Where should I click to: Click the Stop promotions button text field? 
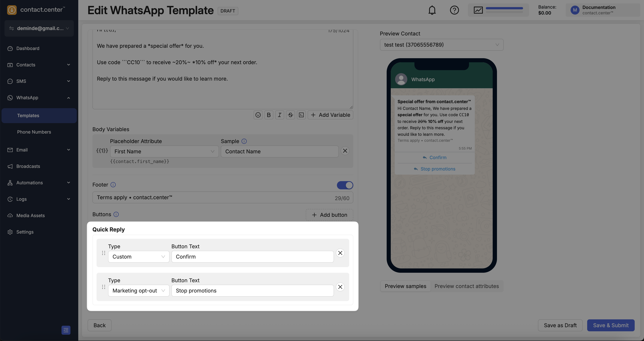click(252, 290)
